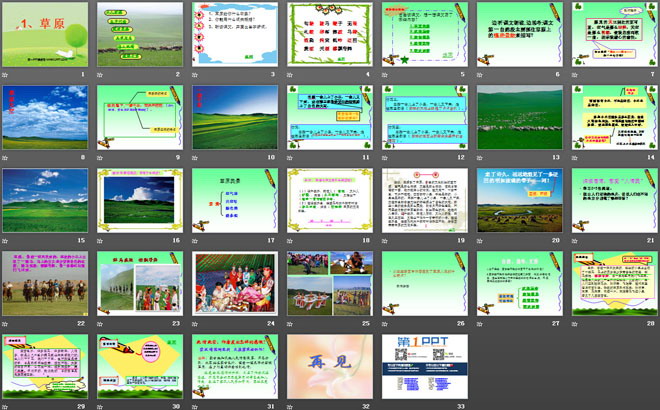The image size is (660, 410).
Task: Pick slide 25 with the photo collage
Action: [x=327, y=284]
